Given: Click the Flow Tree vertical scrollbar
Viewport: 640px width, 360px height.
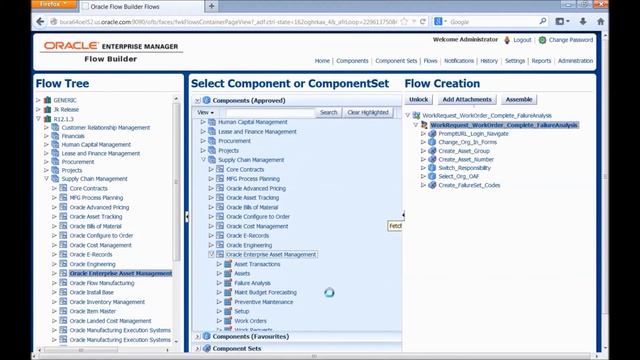Looking at the screenshot, I should [x=176, y=182].
